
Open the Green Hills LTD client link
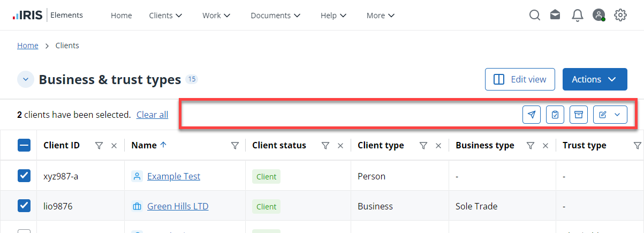[178, 206]
